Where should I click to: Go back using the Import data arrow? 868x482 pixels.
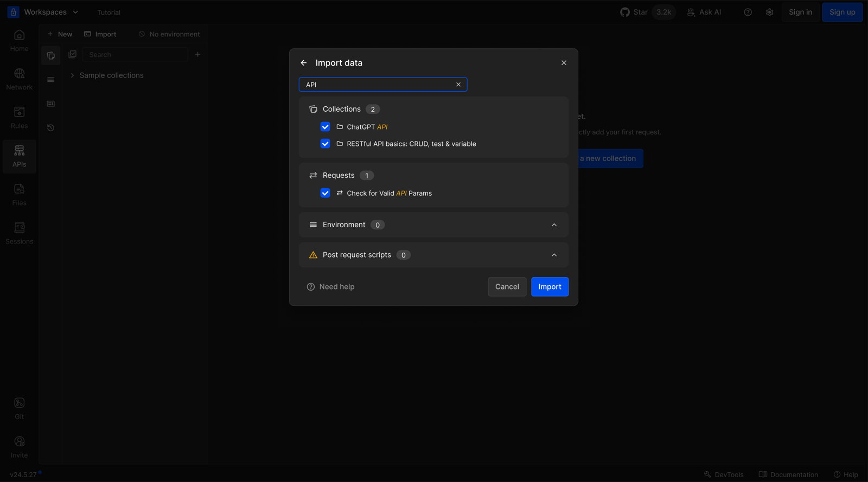pyautogui.click(x=304, y=63)
